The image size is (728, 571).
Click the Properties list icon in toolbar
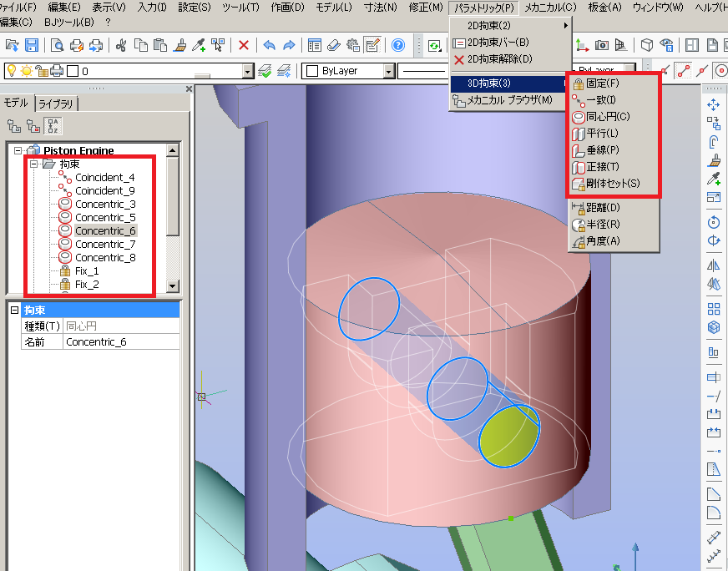[315, 45]
